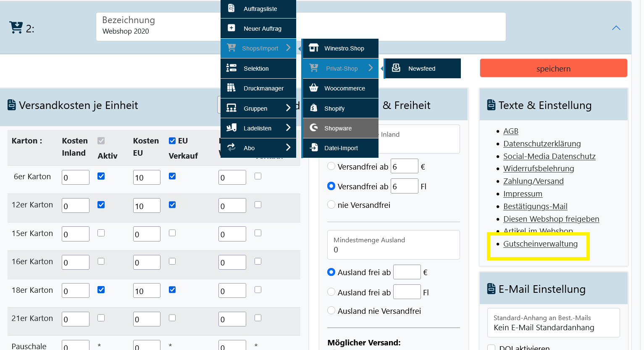Click the Neuer Auftrag plus icon
644x350 pixels.
(x=231, y=28)
